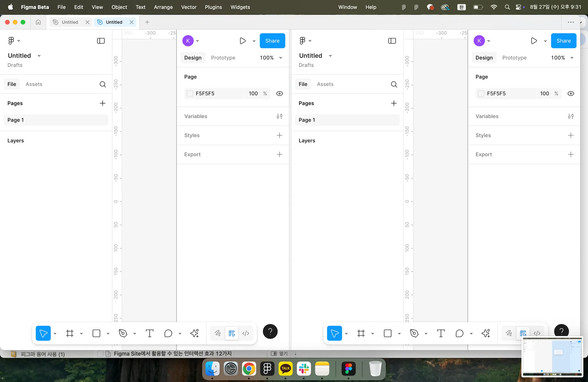Click the search icon in the right pane's File panel

pos(394,84)
